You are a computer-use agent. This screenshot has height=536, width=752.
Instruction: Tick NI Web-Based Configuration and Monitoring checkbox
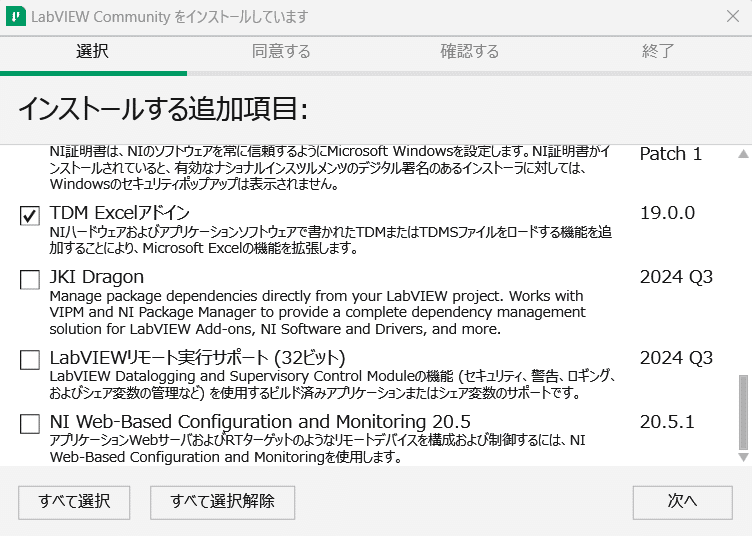point(30,424)
